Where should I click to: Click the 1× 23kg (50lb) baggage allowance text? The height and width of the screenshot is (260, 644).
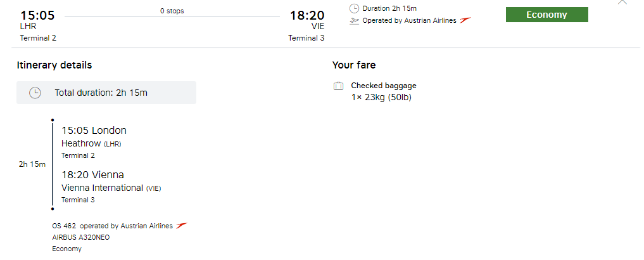pyautogui.click(x=382, y=97)
